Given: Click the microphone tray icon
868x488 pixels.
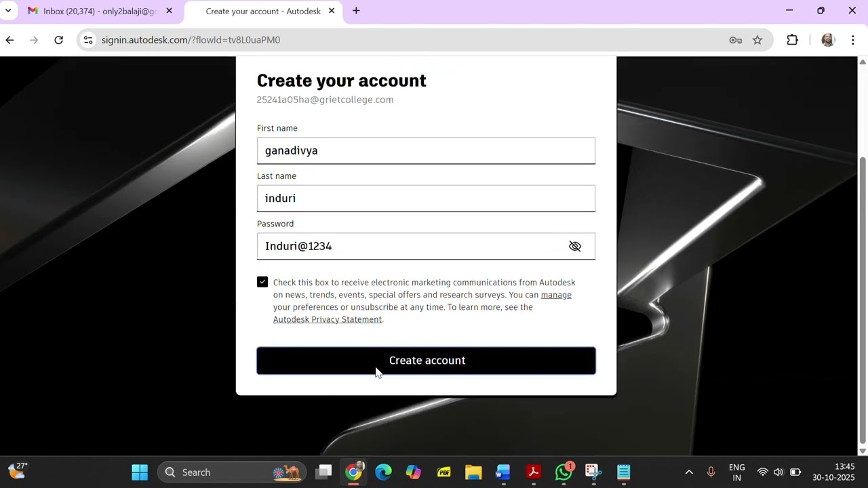Looking at the screenshot, I should pyautogui.click(x=711, y=472).
